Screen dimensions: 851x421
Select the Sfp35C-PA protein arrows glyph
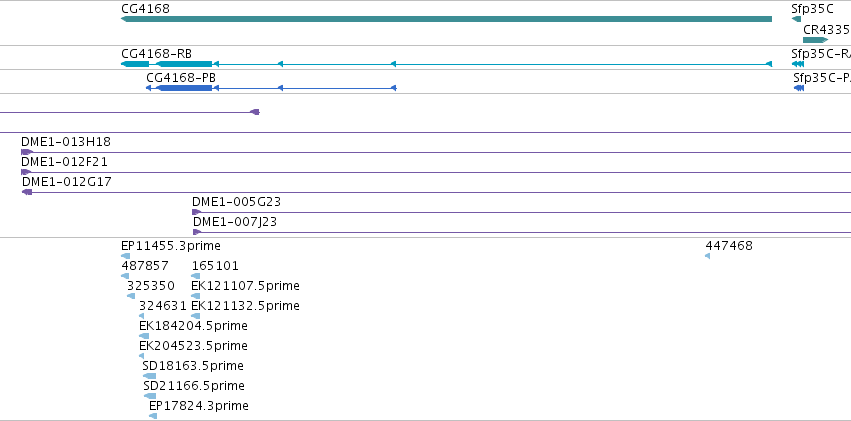point(799,88)
